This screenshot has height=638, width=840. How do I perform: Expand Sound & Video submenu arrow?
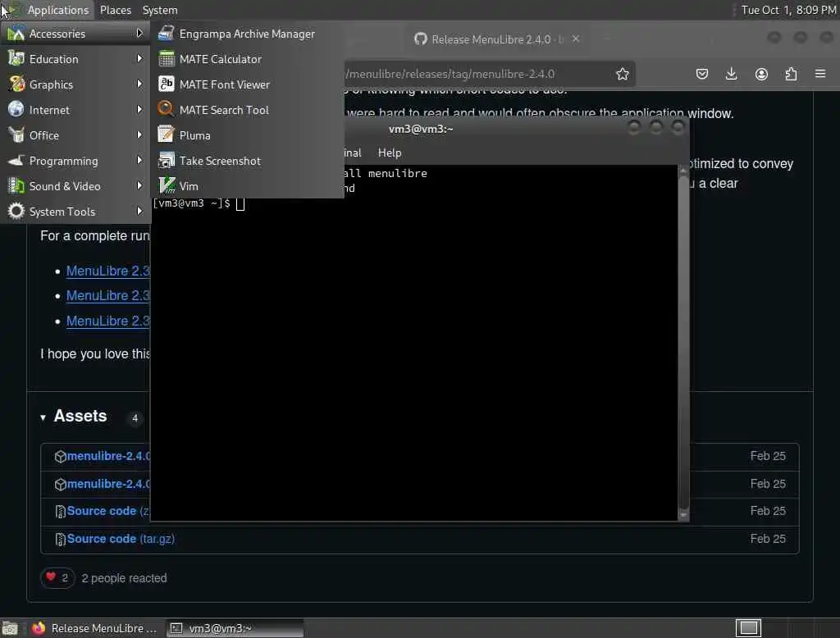click(139, 185)
